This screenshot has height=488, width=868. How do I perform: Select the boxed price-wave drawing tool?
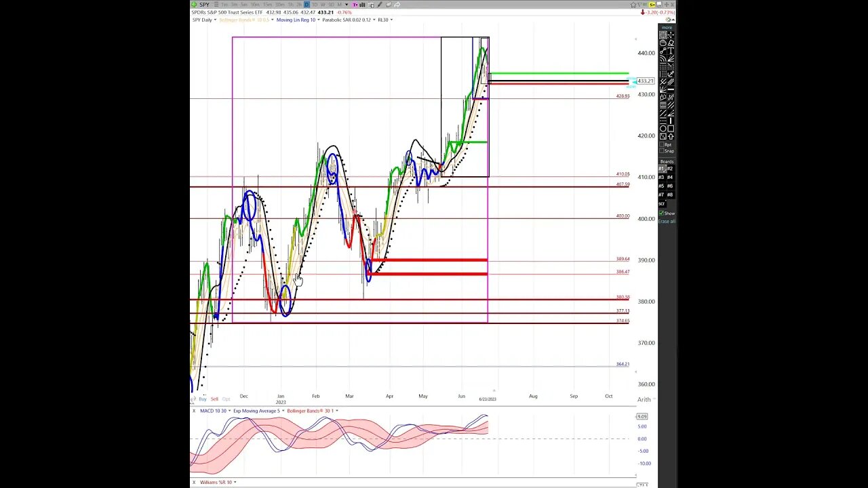pos(663,136)
